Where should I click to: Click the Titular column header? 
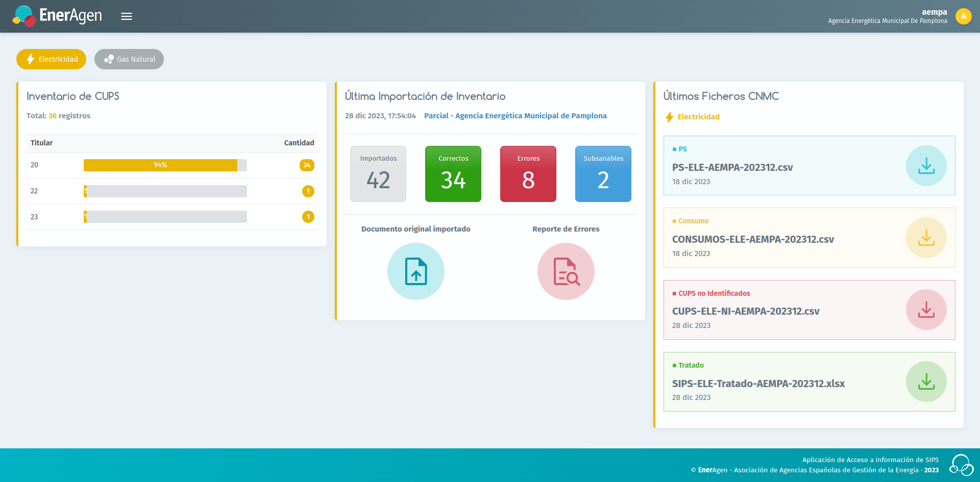tap(41, 143)
